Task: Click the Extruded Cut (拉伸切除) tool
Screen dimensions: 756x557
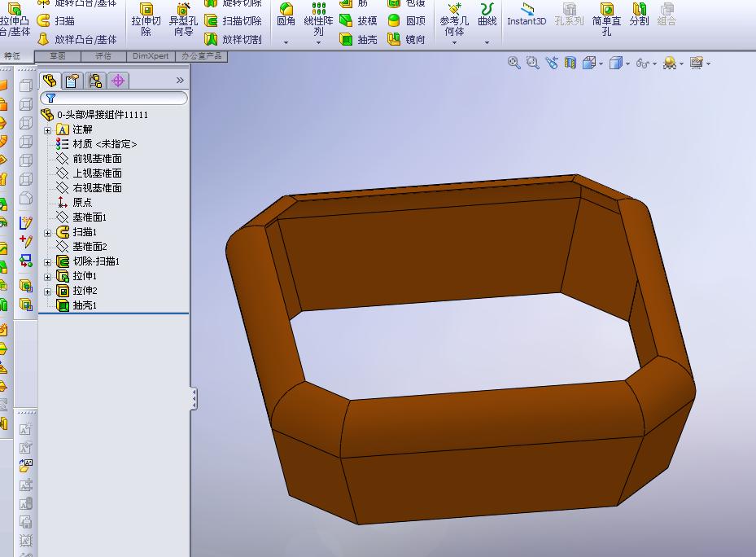Action: 146,20
